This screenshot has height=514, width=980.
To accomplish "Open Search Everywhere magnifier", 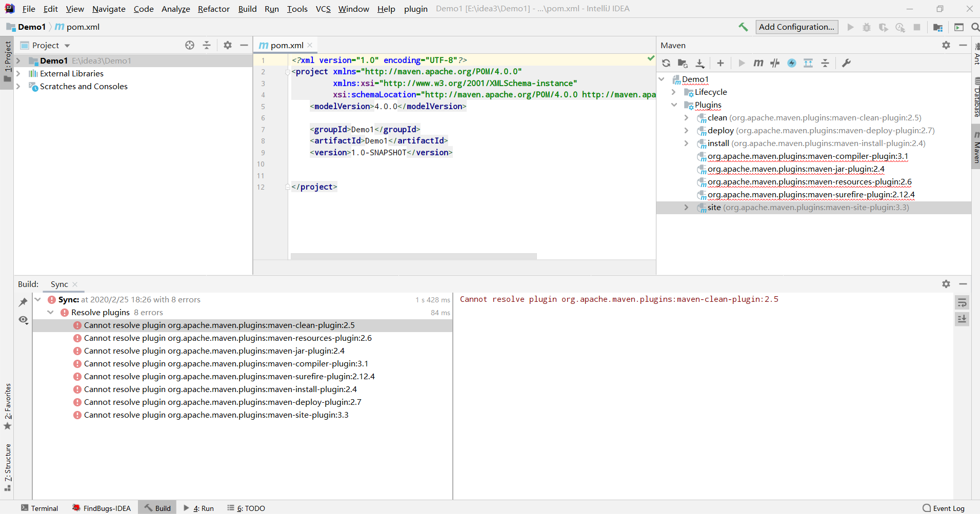I will 975,27.
